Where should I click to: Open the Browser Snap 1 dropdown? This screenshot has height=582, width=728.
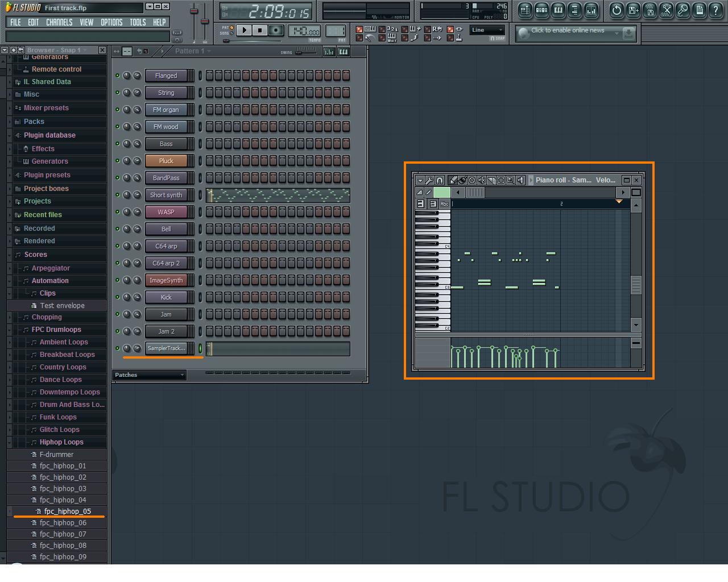(57, 50)
